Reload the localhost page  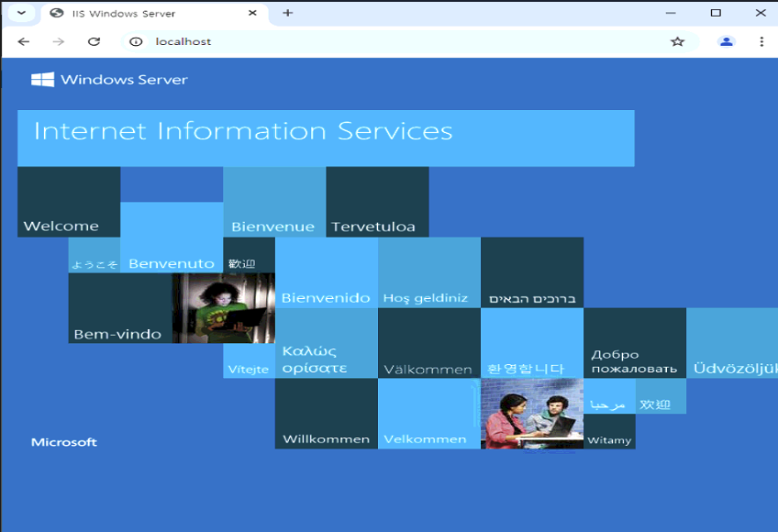point(94,41)
